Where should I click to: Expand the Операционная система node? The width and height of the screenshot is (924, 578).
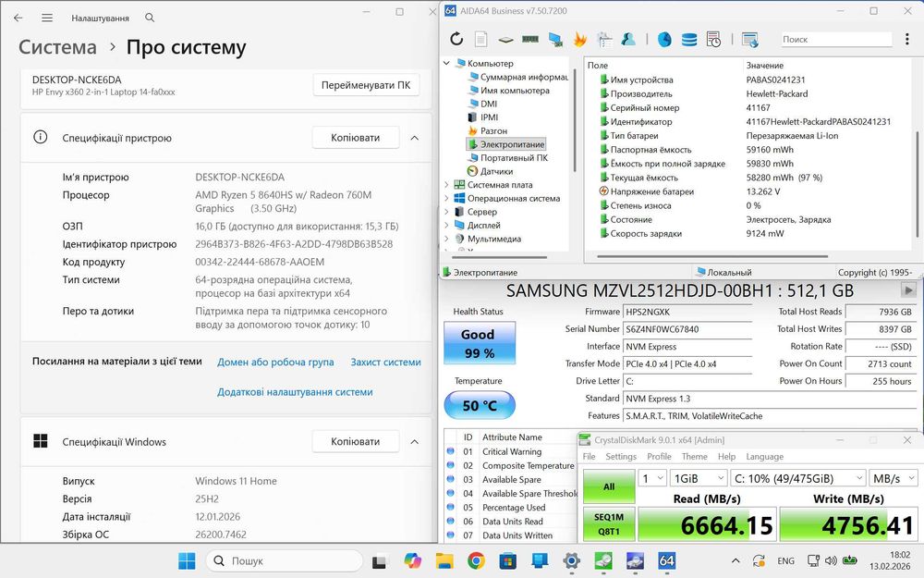coord(446,198)
